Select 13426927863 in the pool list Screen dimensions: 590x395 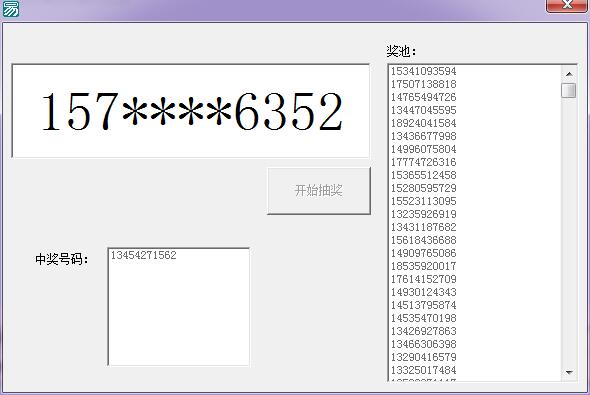coord(423,331)
